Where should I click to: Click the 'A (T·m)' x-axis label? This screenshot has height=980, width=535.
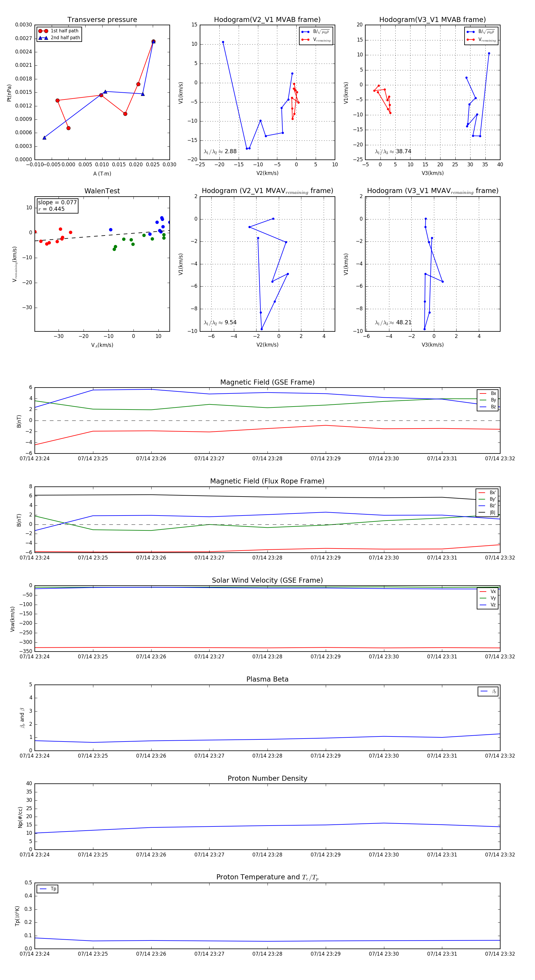click(x=102, y=173)
